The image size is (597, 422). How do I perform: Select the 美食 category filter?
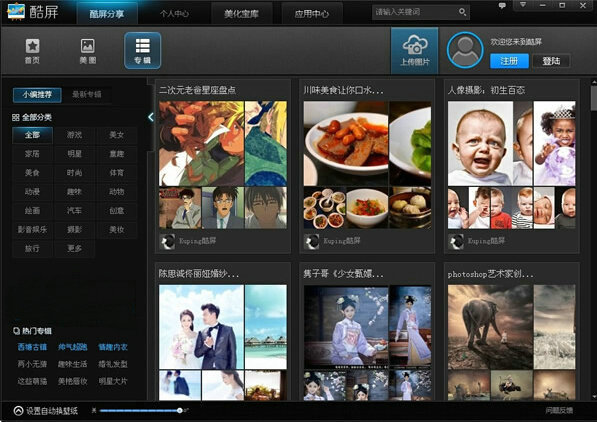click(x=32, y=173)
